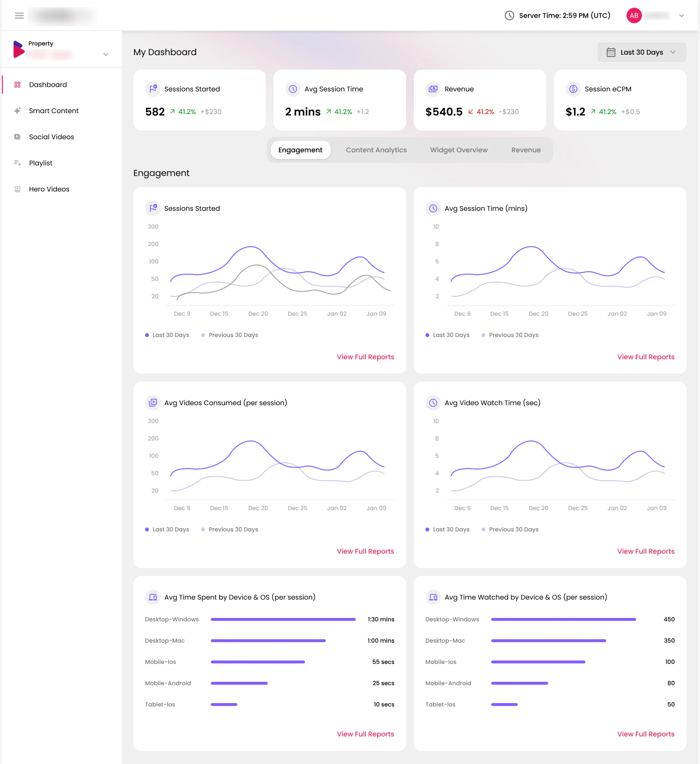Click the 1:30 mins Desktop-Windows value
700x764 pixels.
tap(381, 619)
